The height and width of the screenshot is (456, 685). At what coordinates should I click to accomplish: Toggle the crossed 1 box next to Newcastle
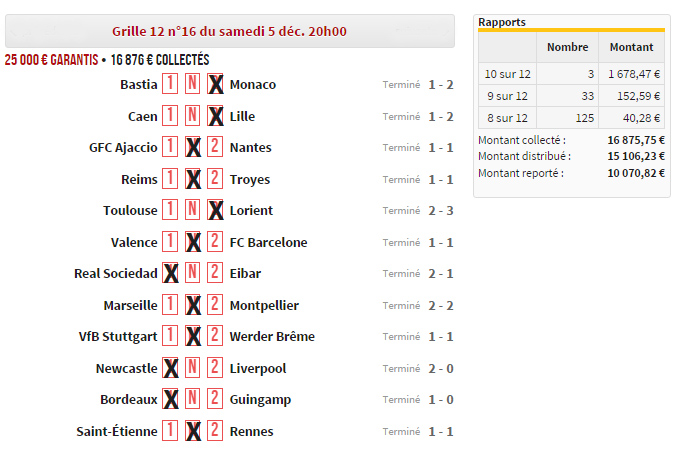point(171,368)
